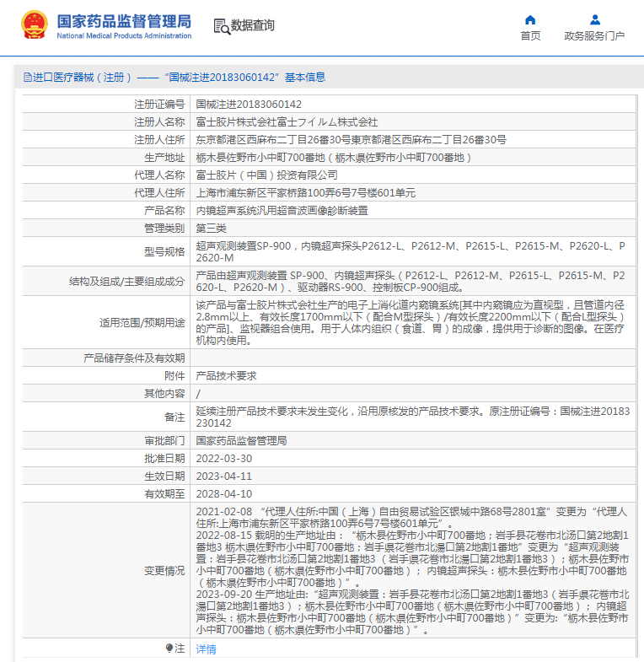Click expiry date 2028-04-10
This screenshot has width=644, height=662.
coord(223,494)
